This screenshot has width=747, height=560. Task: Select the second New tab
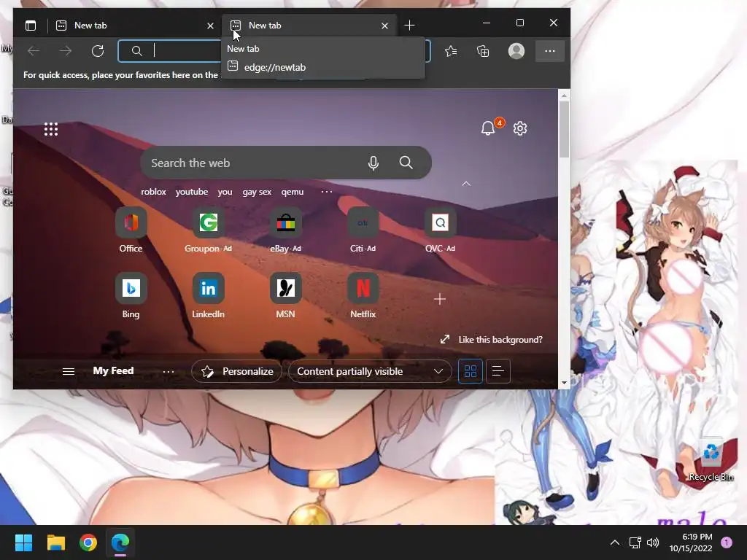point(309,26)
